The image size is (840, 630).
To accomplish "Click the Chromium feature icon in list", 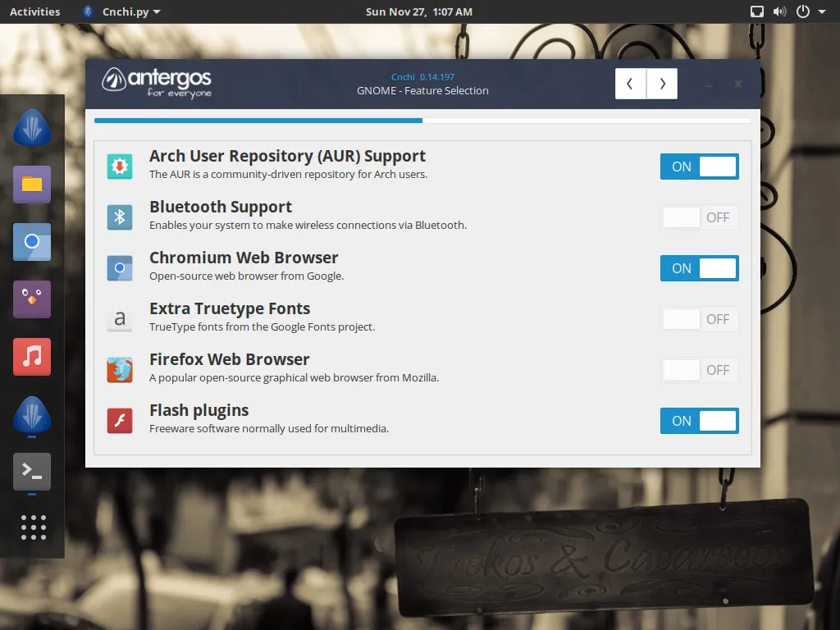I will 120,268.
